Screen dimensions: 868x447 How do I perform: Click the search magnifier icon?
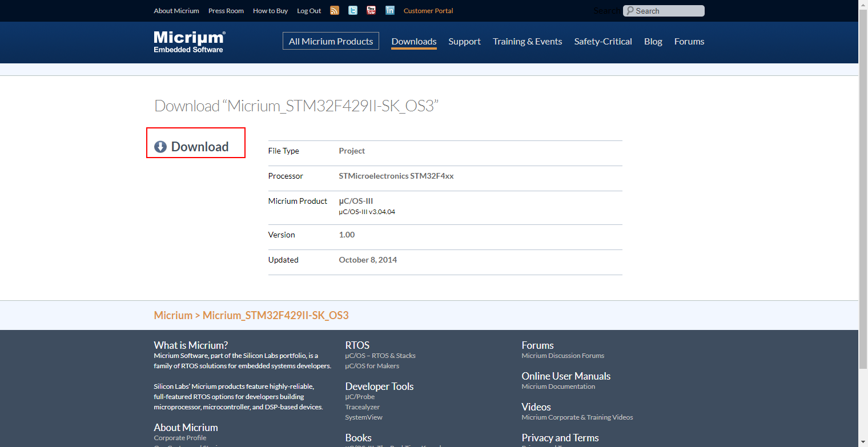[x=630, y=11]
